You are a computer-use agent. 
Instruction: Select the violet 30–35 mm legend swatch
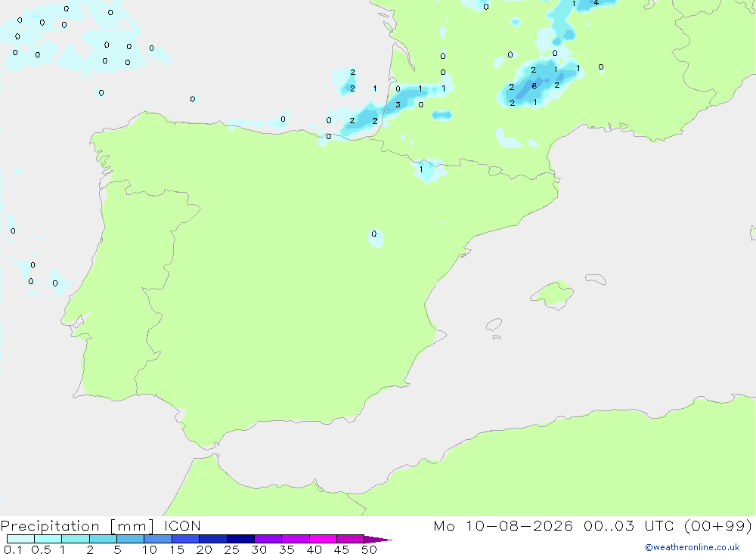tap(268, 539)
